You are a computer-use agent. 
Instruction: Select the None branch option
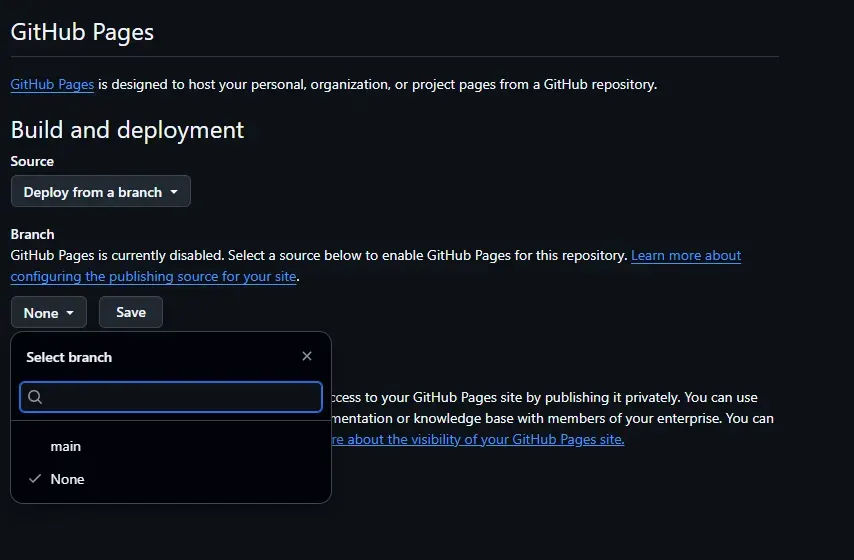(171, 479)
